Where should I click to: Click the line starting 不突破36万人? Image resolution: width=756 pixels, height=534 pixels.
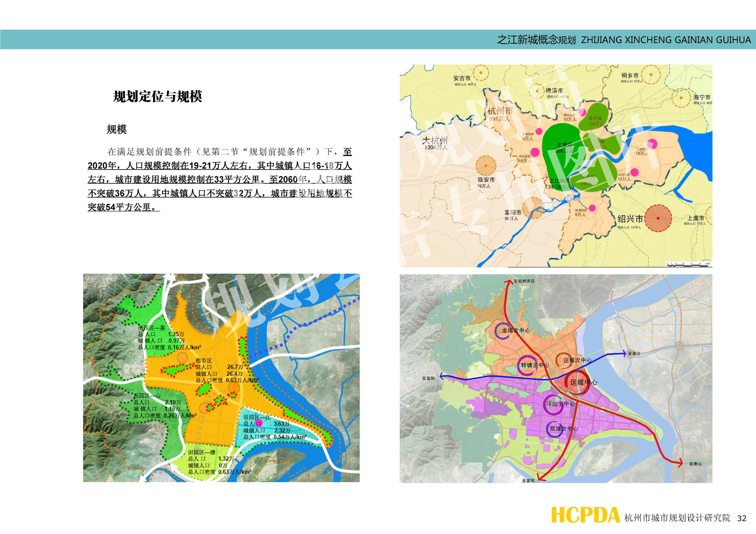click(220, 193)
